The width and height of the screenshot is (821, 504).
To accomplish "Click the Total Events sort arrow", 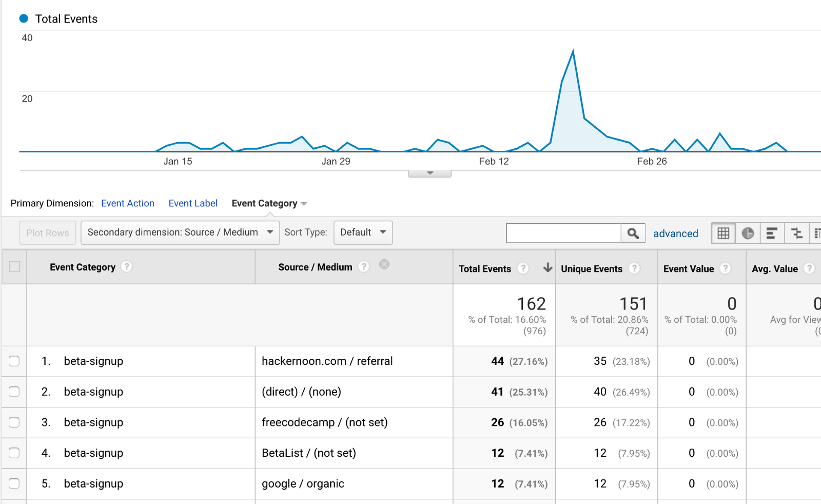I will click(548, 267).
